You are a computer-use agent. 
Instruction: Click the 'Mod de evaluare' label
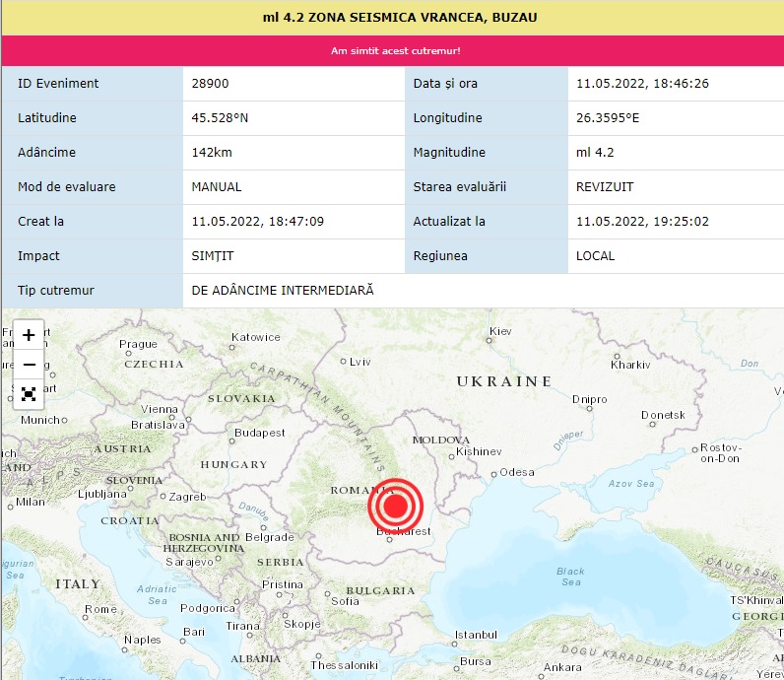[x=67, y=186]
